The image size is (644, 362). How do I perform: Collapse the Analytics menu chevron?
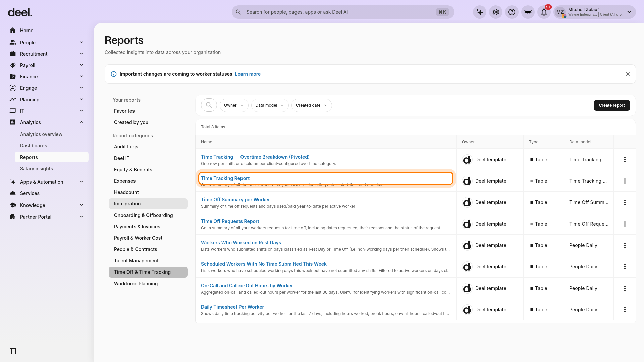click(82, 122)
